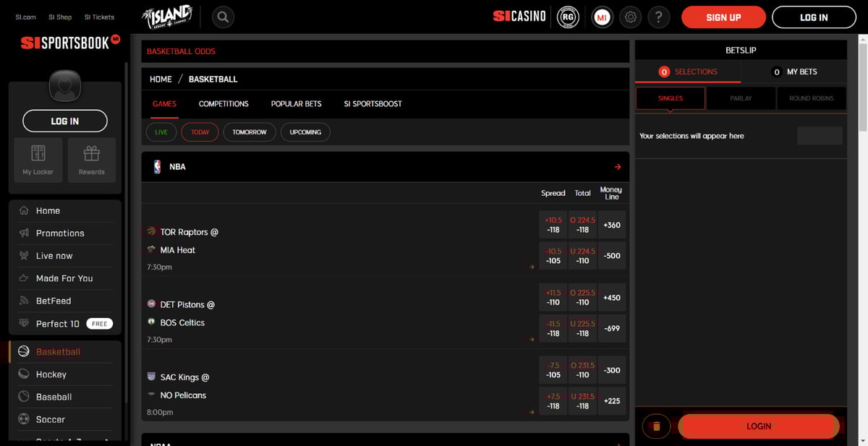
Task: Click the NBA league logo
Action: (x=157, y=167)
